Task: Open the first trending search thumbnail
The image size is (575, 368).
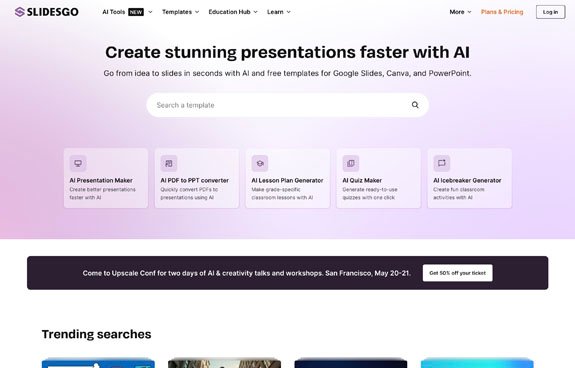Action: [98, 363]
